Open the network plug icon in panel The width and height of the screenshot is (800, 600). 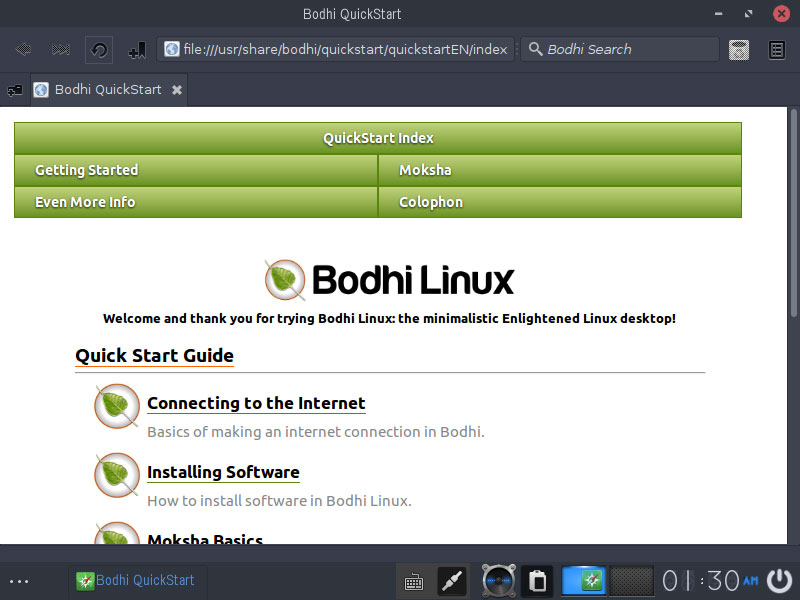click(452, 581)
